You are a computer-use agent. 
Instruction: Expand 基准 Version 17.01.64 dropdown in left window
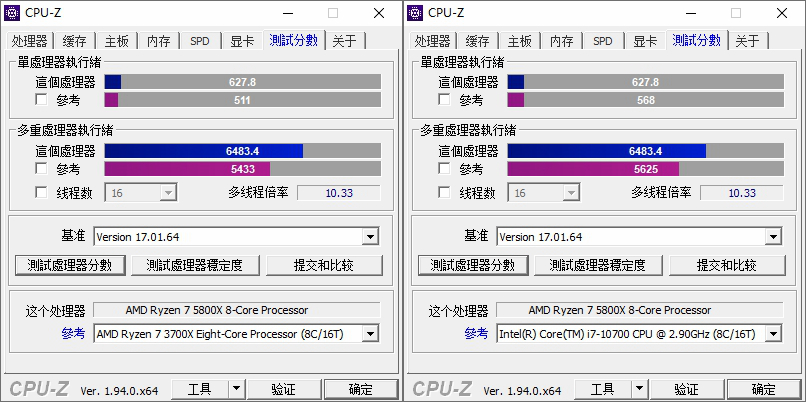point(236,237)
